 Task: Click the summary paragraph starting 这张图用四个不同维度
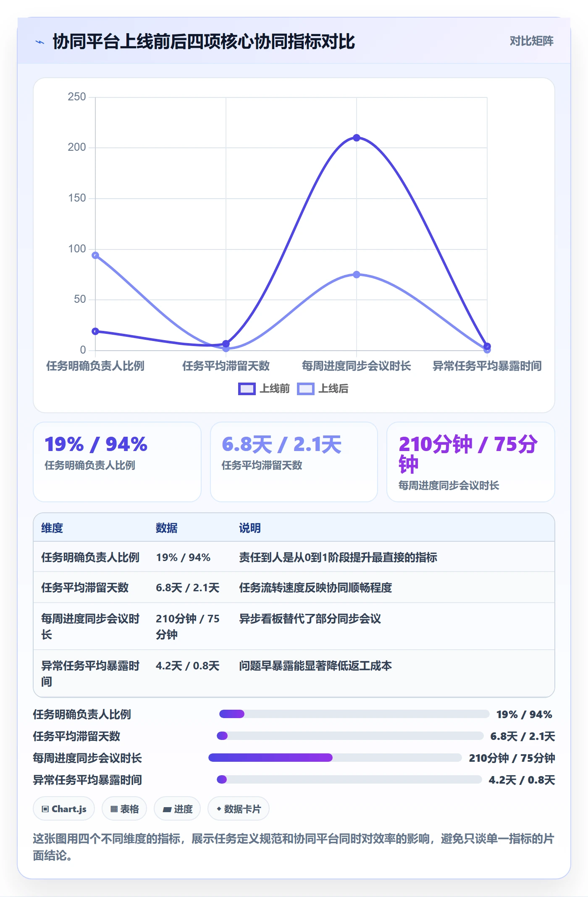click(294, 847)
